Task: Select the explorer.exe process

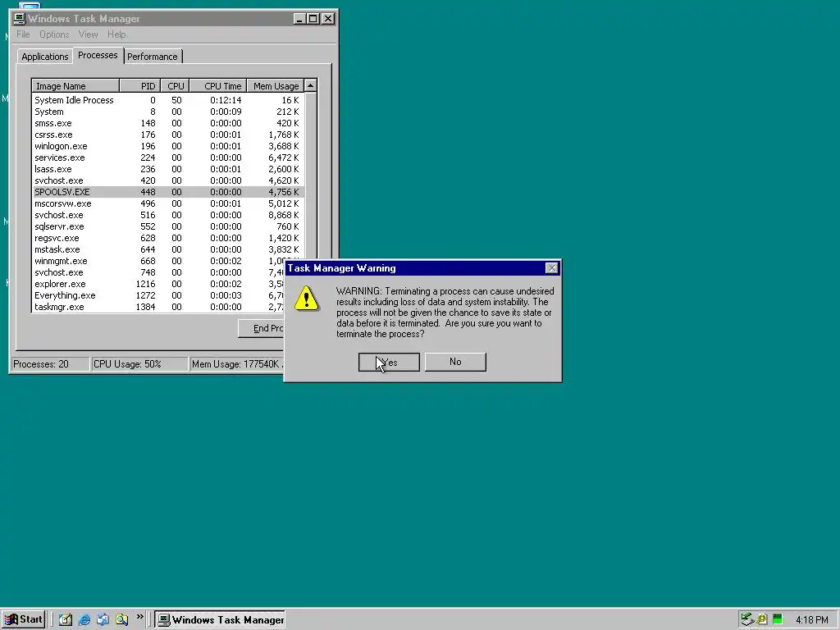Action: coord(158,284)
